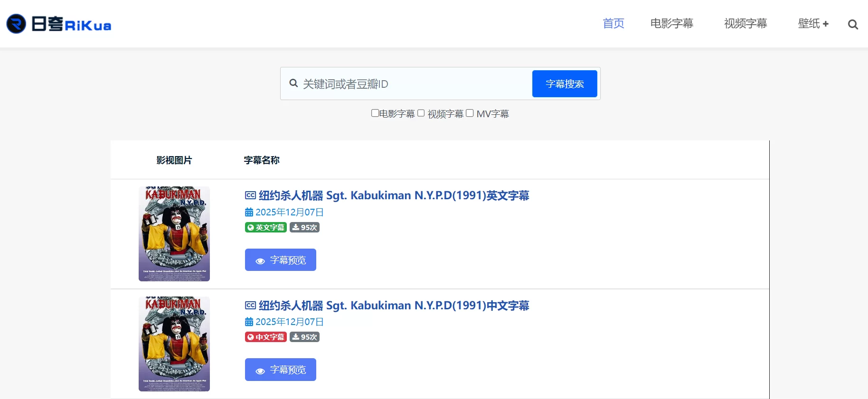Viewport: 868px width, 399px height.
Task: Preview subtitles via 字幕预览 in the 中文字幕 row
Action: (x=281, y=370)
